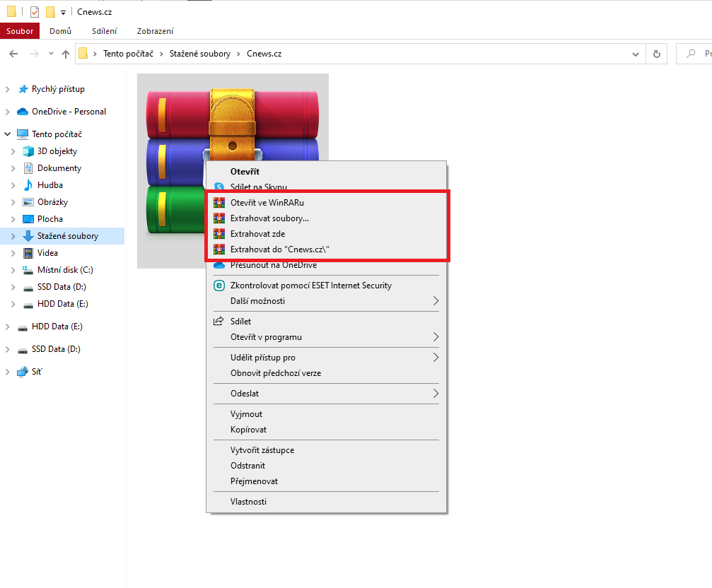
Task: Switch to the 'Zobrazení' ribbon tab
Action: 155,31
